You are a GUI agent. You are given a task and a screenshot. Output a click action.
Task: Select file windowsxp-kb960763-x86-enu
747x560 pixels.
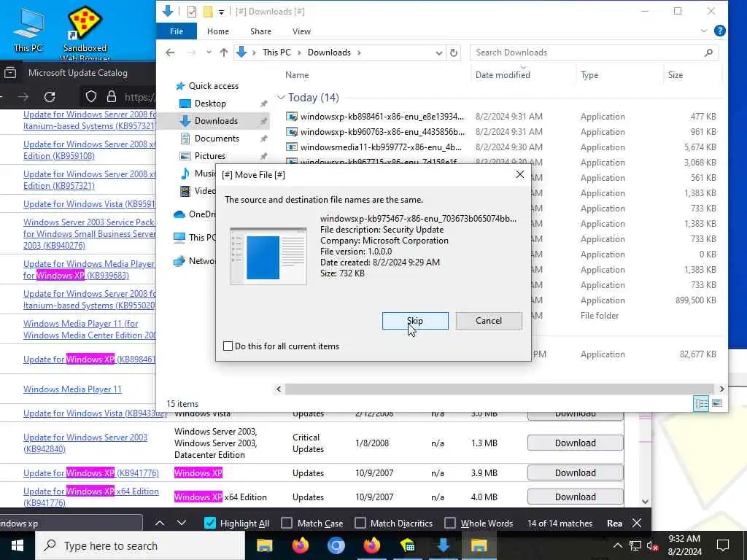pos(382,131)
